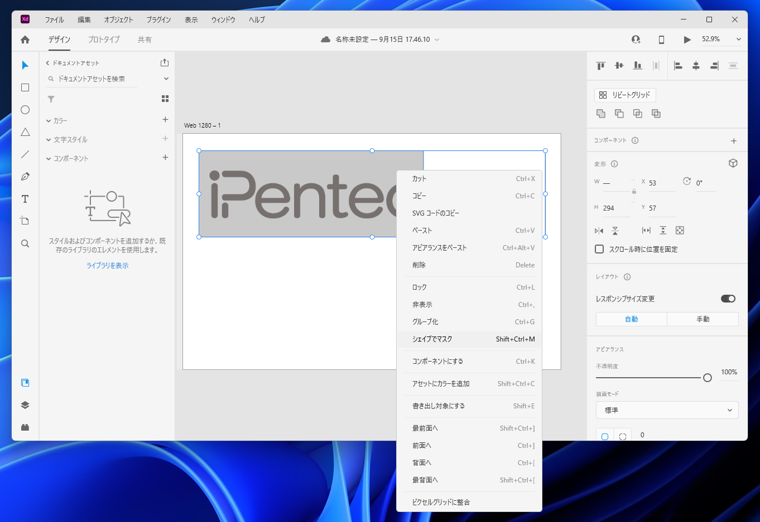The height and width of the screenshot is (522, 760).
Task: Choose Group in context menu
Action: pos(469,322)
